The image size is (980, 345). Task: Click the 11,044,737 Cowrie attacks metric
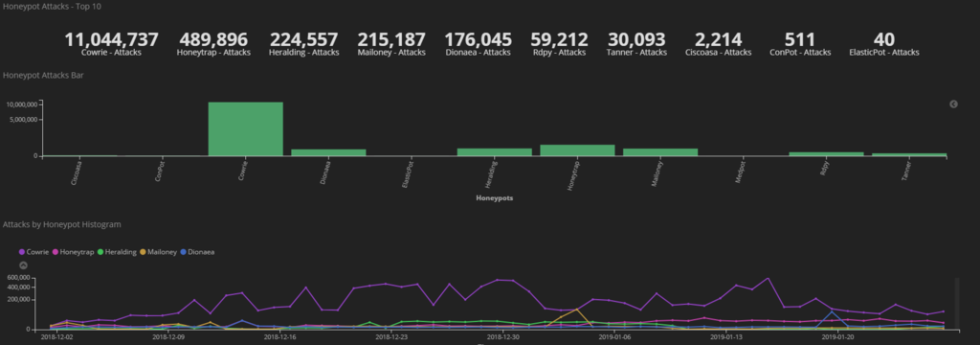(x=111, y=44)
